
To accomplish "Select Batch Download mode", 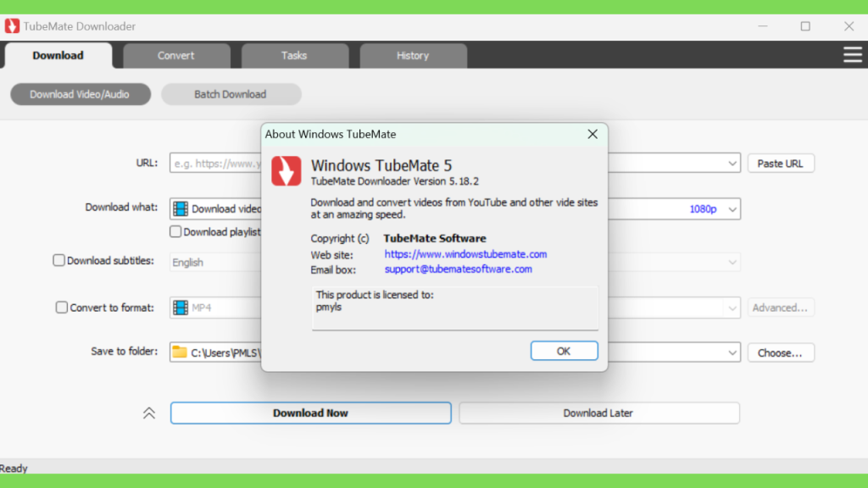I will pos(231,94).
